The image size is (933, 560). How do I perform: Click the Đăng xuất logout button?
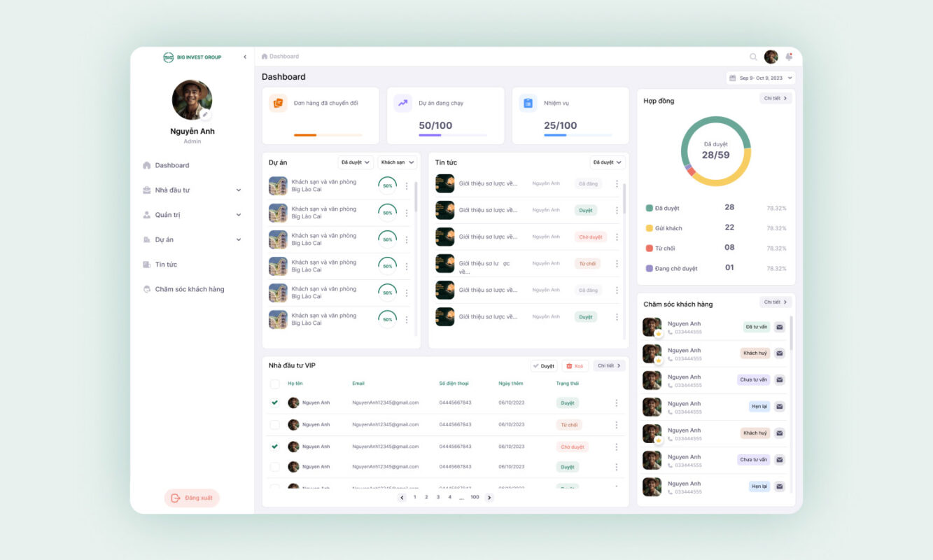[x=192, y=498]
